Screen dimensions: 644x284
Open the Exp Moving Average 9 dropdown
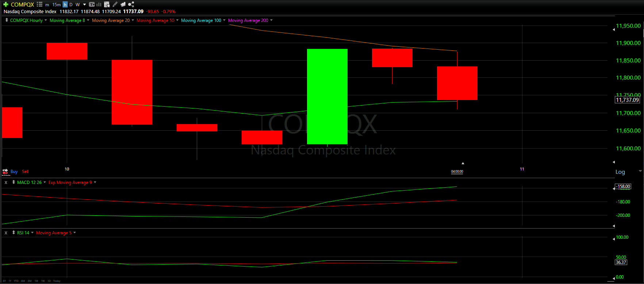(x=95, y=182)
